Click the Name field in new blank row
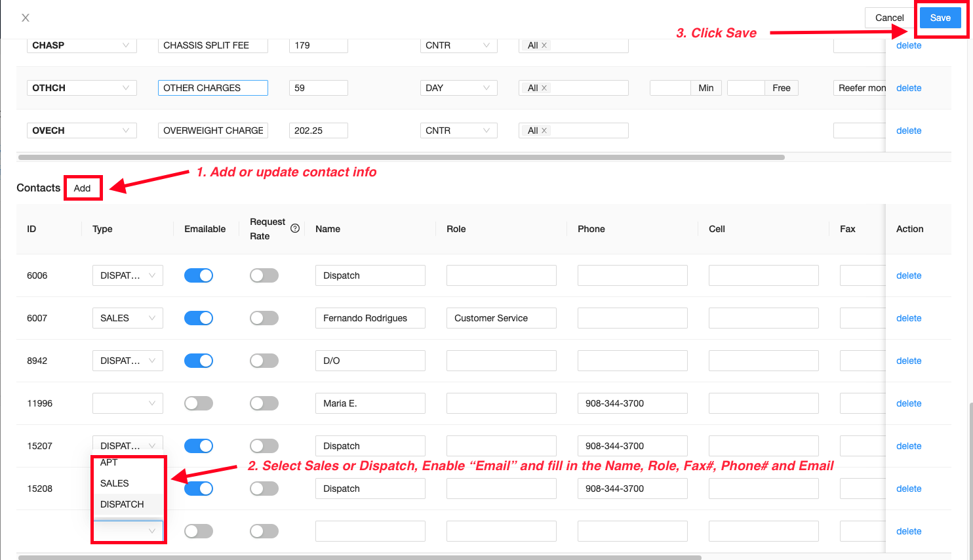Screen dimensions: 973x560 tap(370, 531)
